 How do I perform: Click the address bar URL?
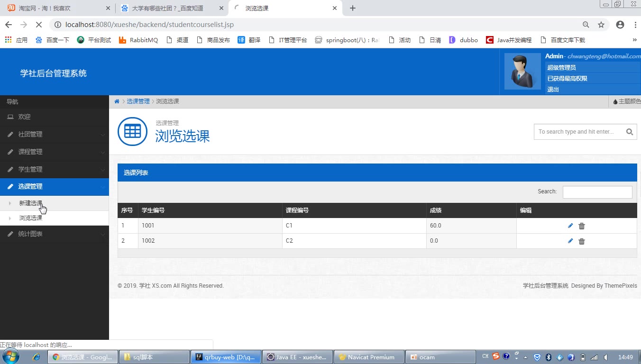pyautogui.click(x=149, y=25)
